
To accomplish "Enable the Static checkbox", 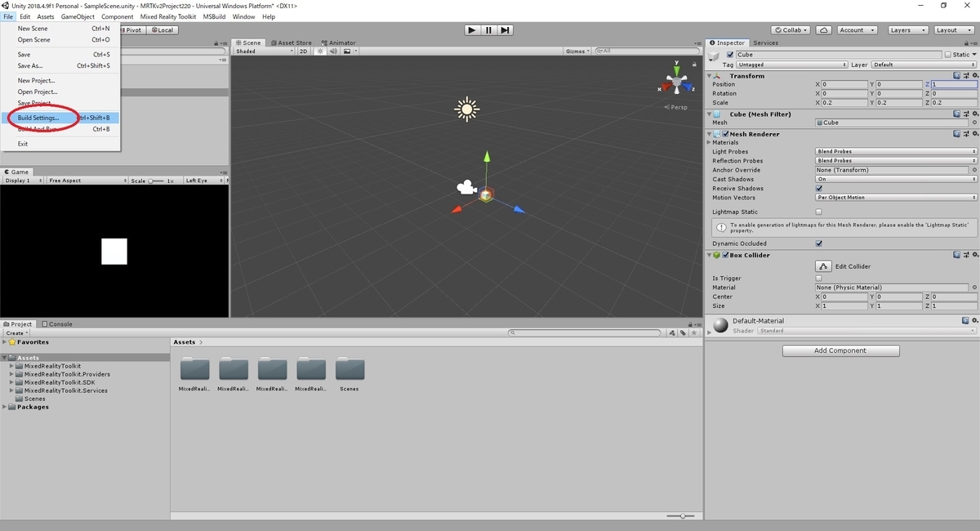I will [948, 55].
